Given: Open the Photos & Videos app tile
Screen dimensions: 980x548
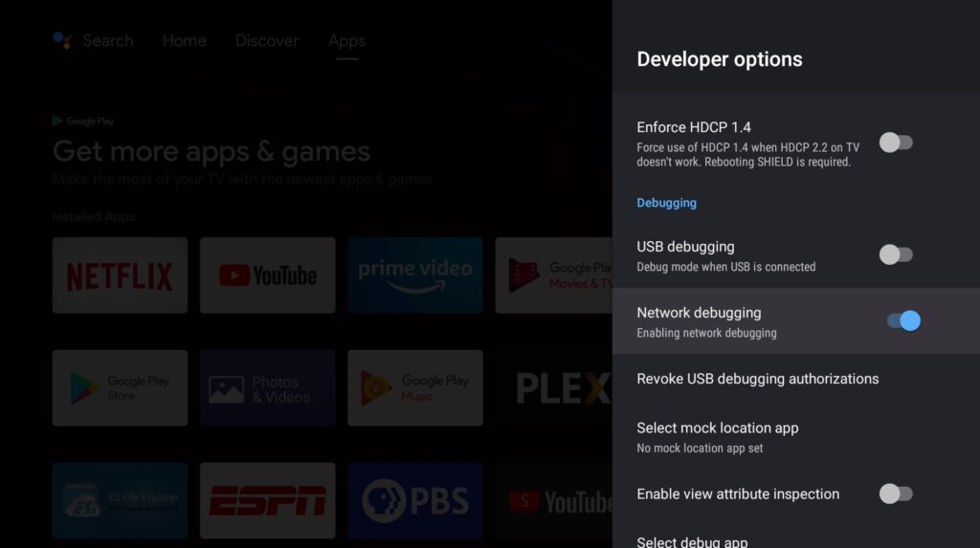Looking at the screenshot, I should [268, 388].
